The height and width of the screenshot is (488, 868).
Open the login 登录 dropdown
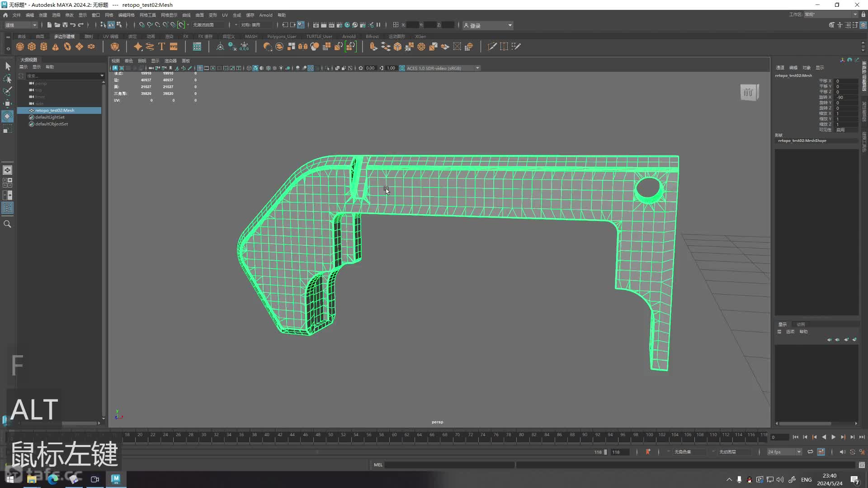488,25
